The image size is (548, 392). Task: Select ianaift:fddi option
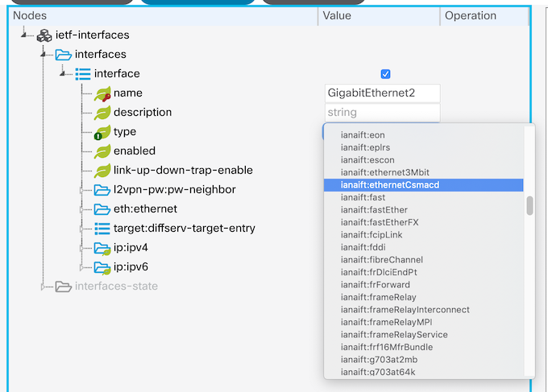click(x=423, y=247)
